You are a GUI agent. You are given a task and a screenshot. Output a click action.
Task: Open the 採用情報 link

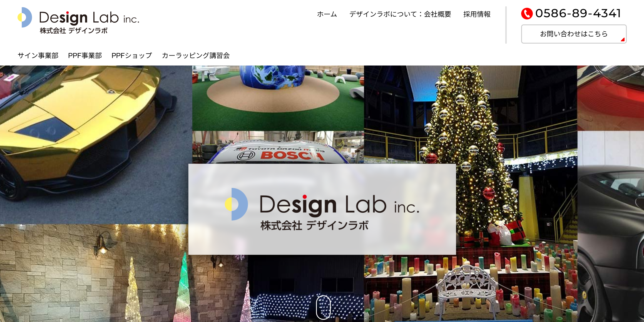click(x=477, y=14)
